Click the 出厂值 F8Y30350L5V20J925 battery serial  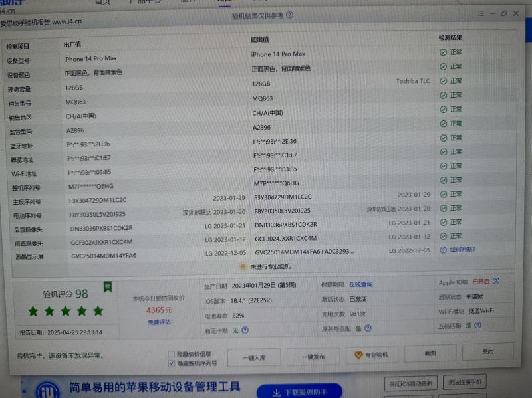tap(98, 214)
